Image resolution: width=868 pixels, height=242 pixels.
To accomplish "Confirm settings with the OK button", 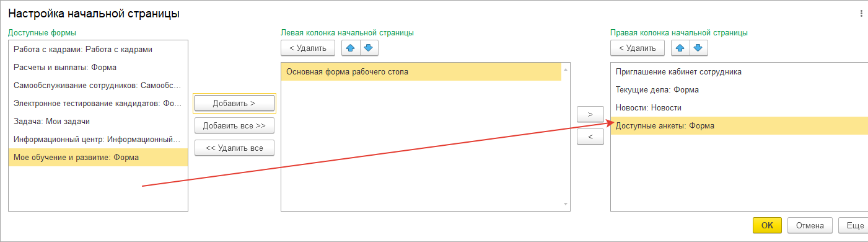I will pyautogui.click(x=767, y=225).
